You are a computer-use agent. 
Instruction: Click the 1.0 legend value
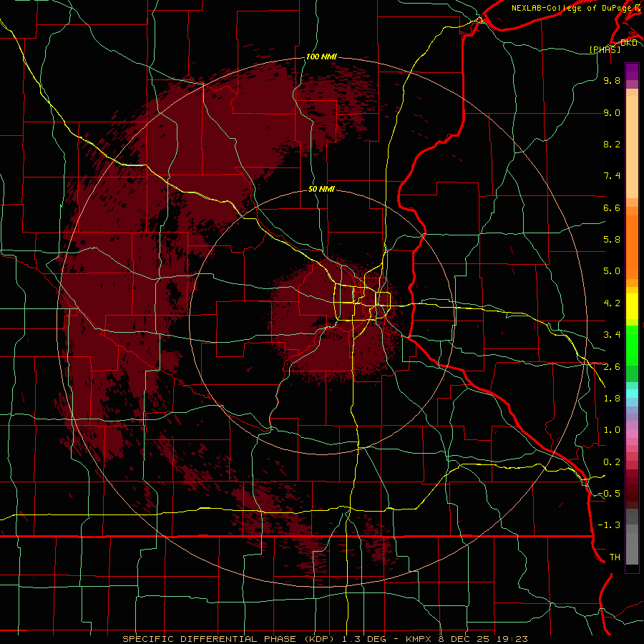612,430
